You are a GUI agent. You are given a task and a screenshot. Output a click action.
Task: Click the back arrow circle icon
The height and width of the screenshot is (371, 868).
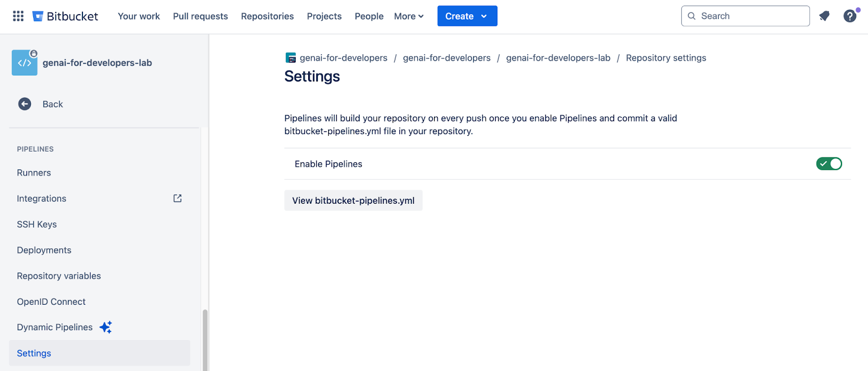[25, 104]
